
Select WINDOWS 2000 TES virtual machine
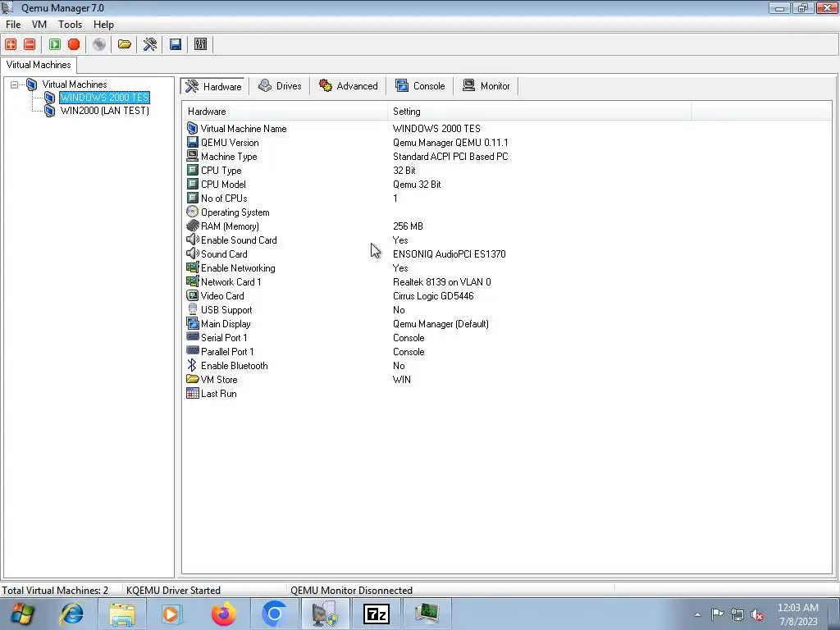pos(104,98)
